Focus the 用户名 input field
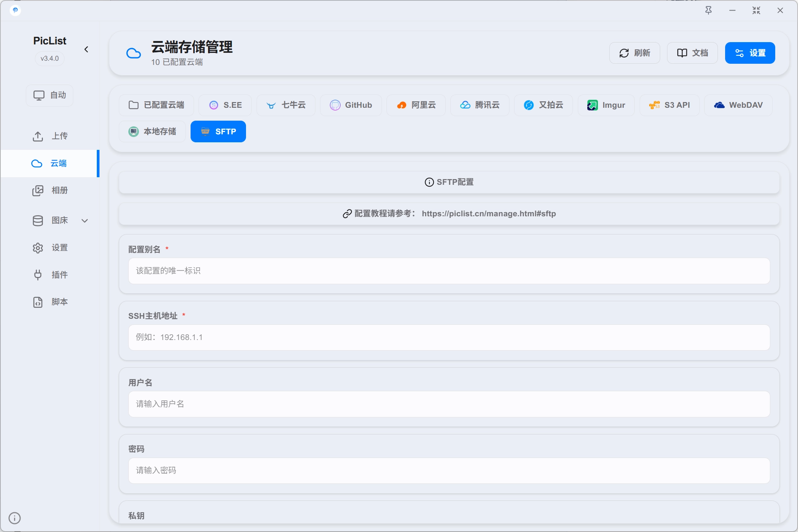The width and height of the screenshot is (798, 532). 449,404
